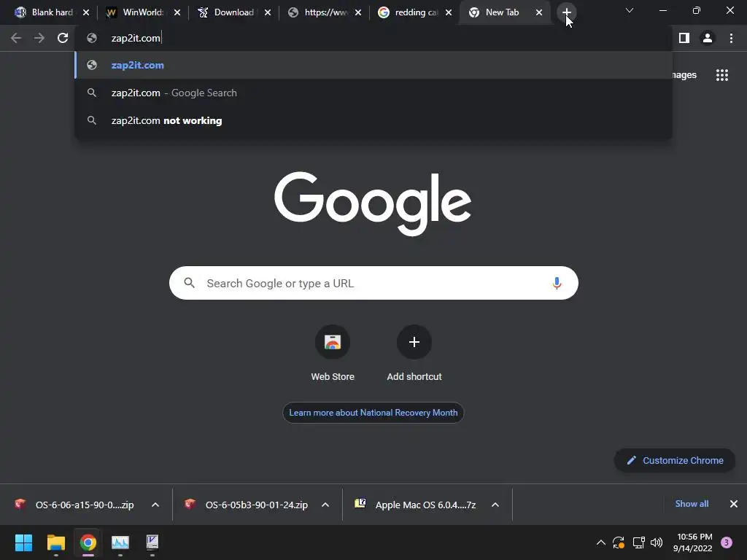Open Chrome's three-dot menu

731,38
